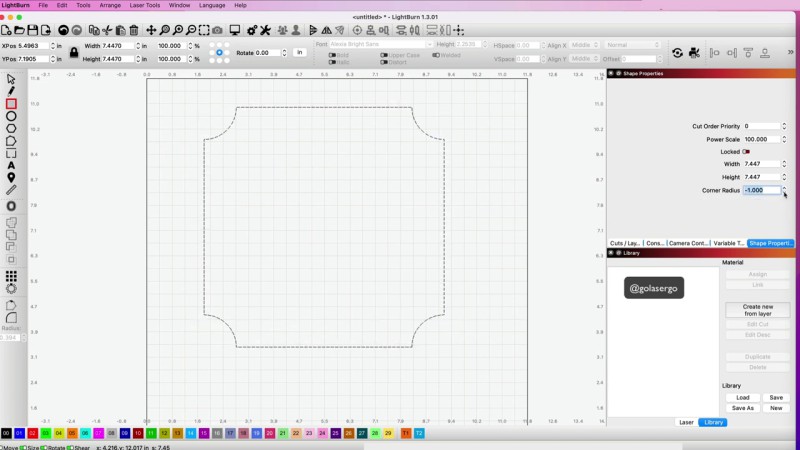Click the Create new from layer button
800x450 pixels.
point(757,310)
